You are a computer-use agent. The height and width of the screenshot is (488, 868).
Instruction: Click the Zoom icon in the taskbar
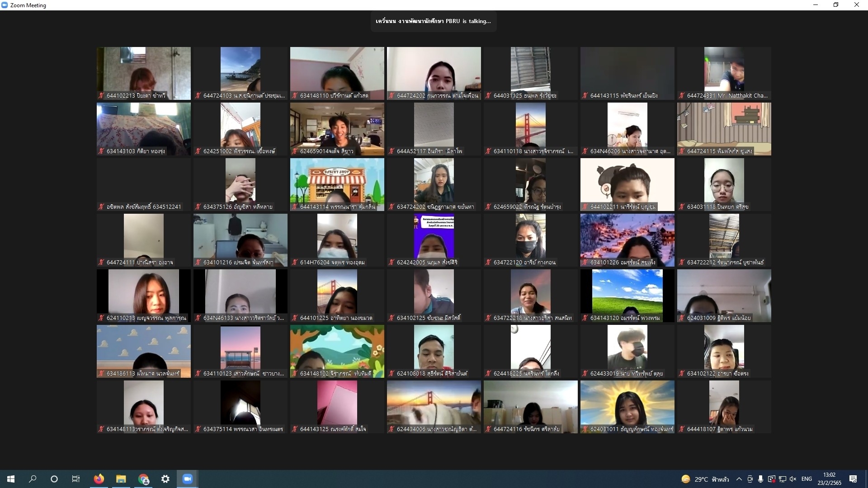187,479
